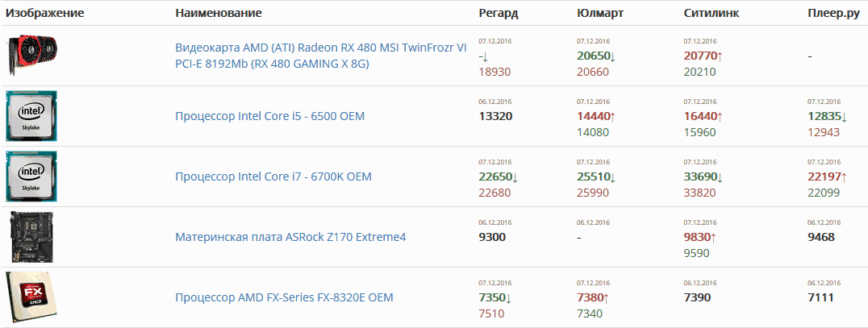Viewport: 868px width, 328px height.
Task: Click the ASRock motherboard thumbnail
Action: coord(31,236)
